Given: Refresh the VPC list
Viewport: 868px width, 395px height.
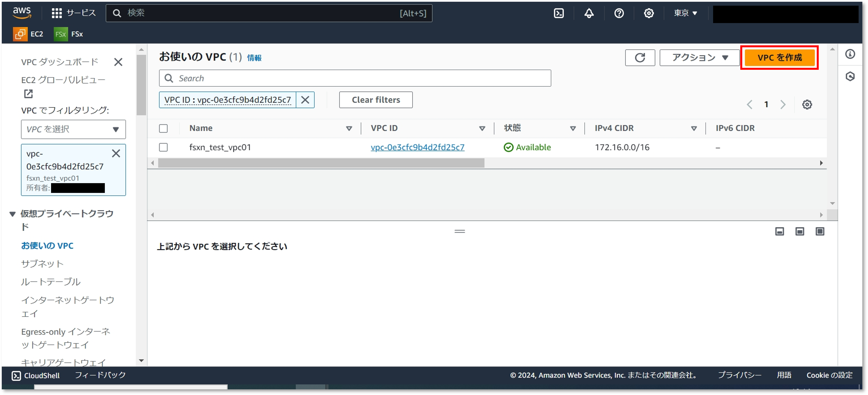Looking at the screenshot, I should 640,58.
